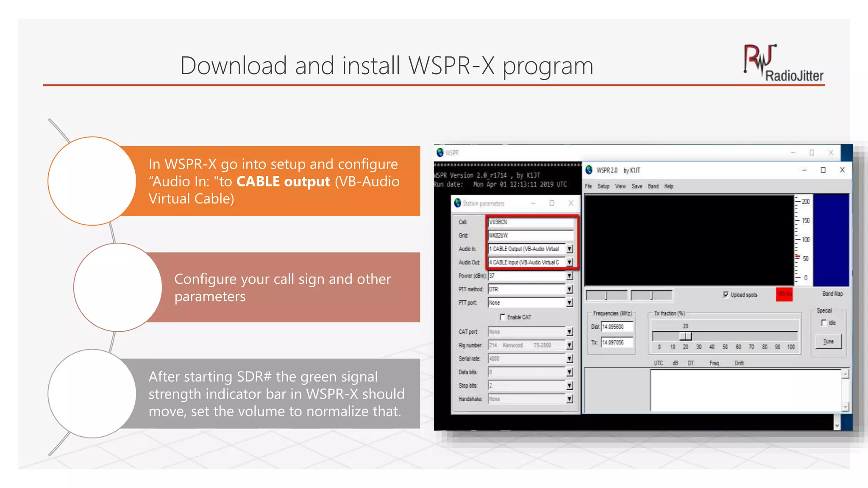Click the black waterfall display area
The image size is (868, 488).
click(689, 240)
